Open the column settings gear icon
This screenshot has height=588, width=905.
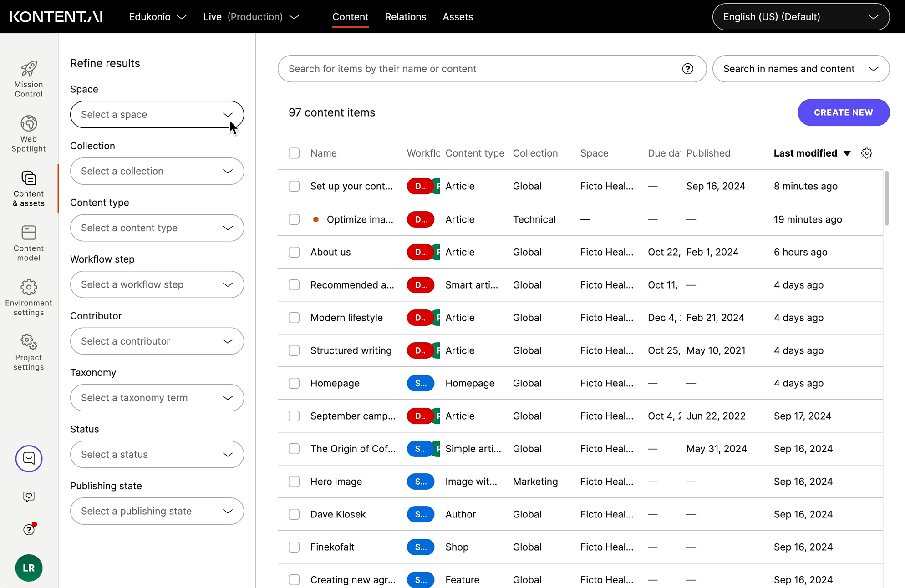pos(867,153)
